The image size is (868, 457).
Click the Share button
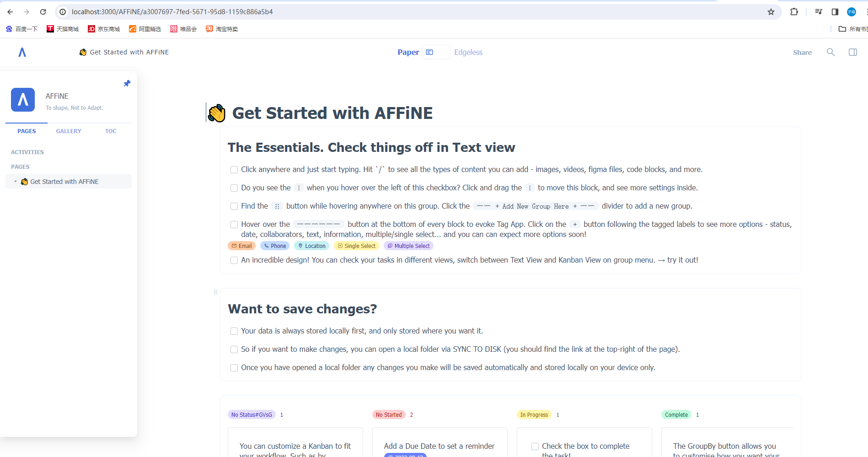(x=802, y=53)
